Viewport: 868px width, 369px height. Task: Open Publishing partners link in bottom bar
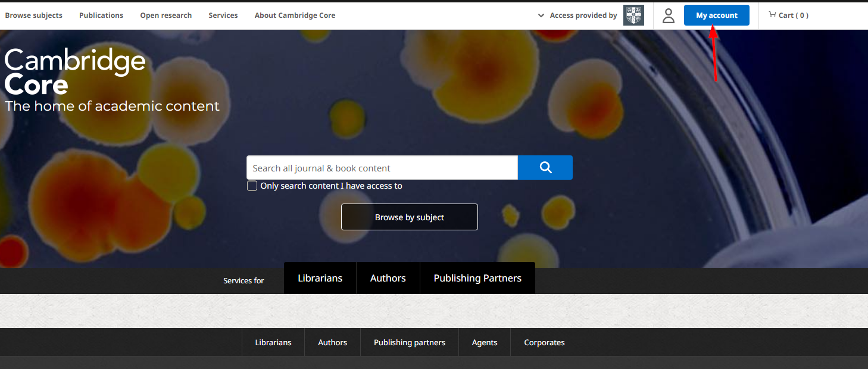[x=410, y=342]
